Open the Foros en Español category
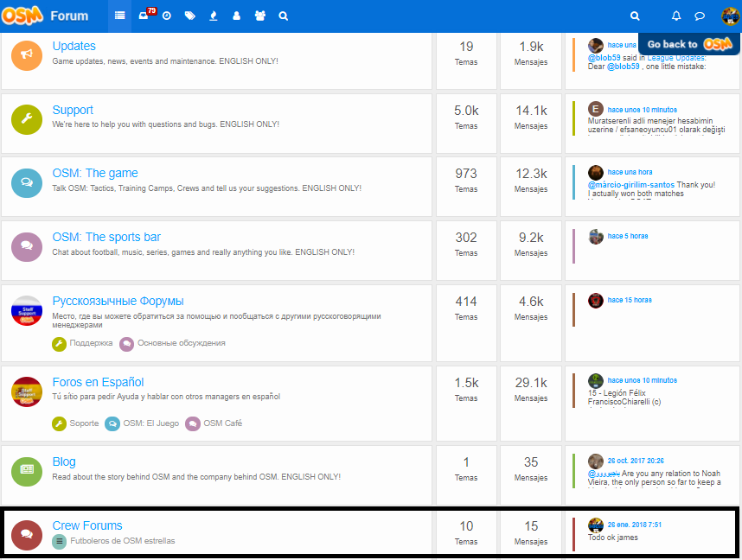Screen dimensions: 742x560 [x=98, y=382]
